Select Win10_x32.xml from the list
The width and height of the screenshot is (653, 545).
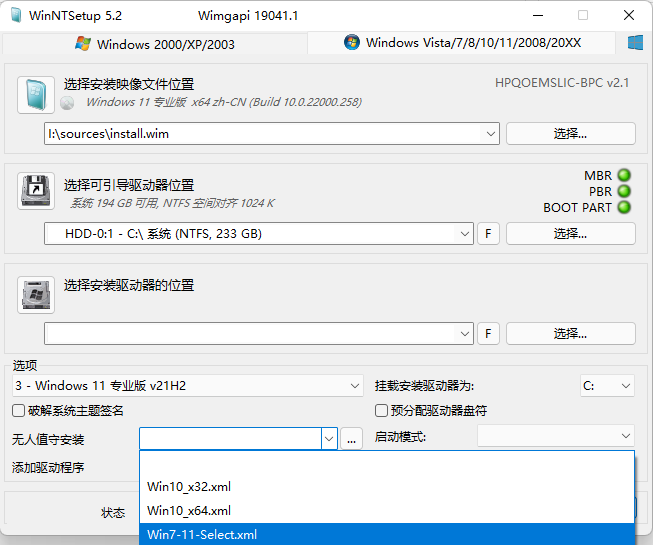387,486
